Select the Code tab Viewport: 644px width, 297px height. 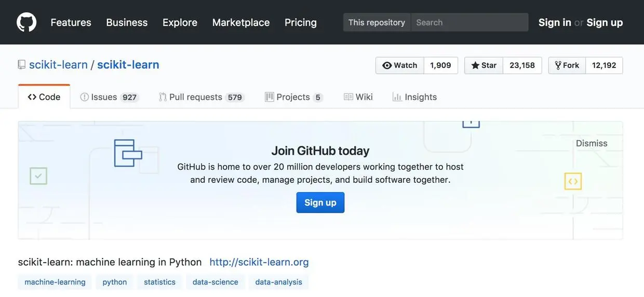click(x=44, y=97)
